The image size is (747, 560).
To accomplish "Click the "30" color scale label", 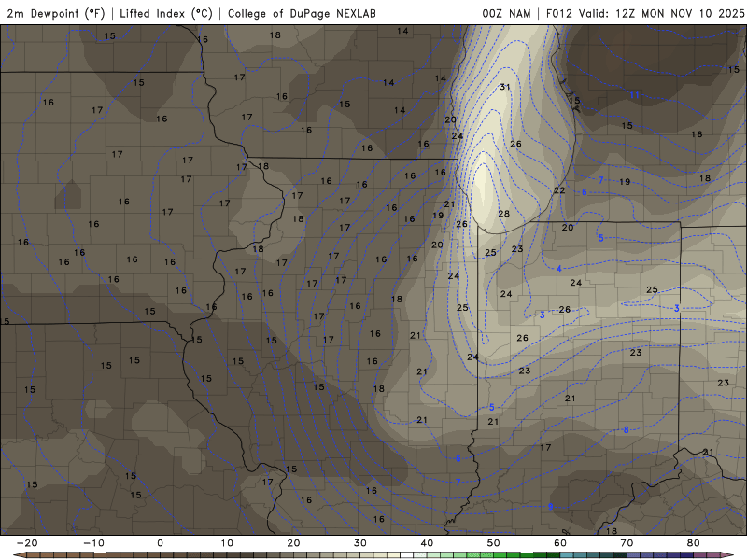I will 360,543.
